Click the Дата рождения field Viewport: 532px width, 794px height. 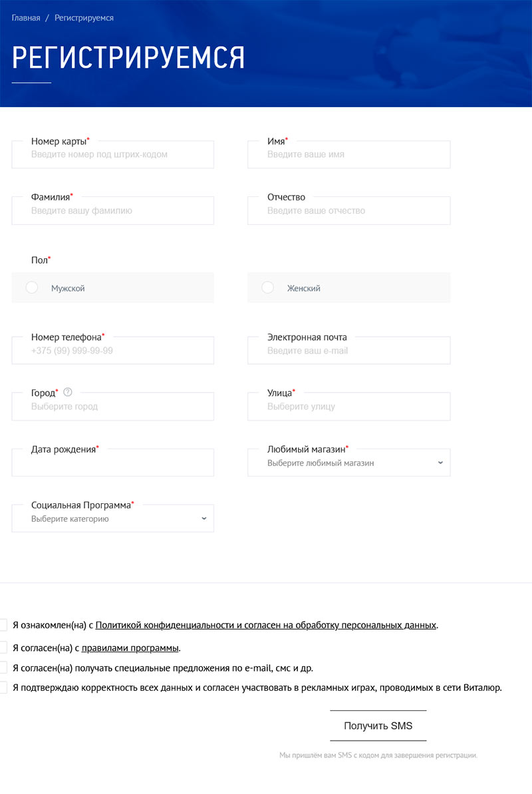112,464
